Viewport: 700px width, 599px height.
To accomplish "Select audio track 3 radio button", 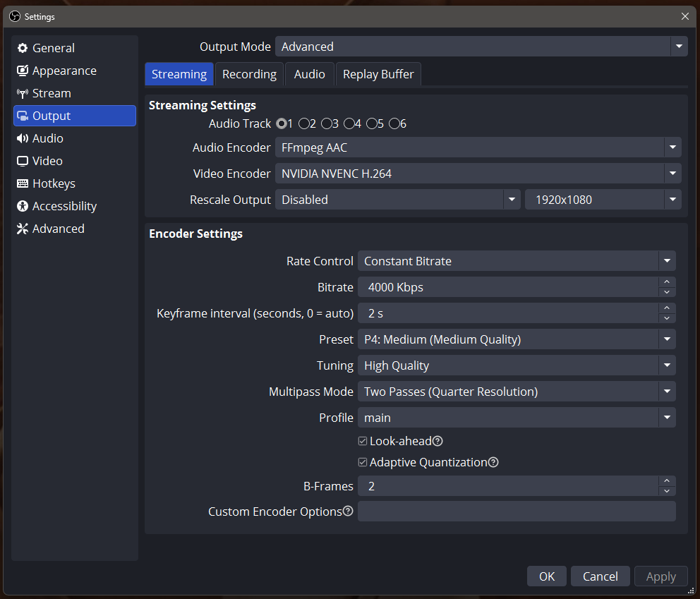I will [x=327, y=123].
